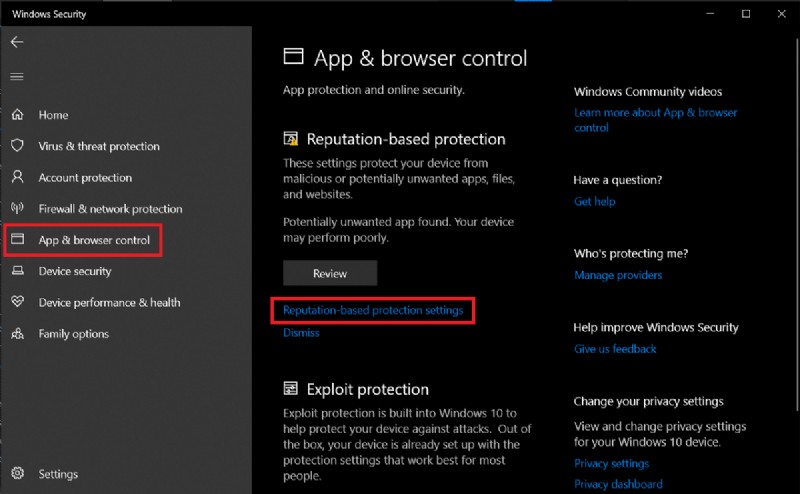The width and height of the screenshot is (800, 494).
Task: Click the Family options people icon
Action: [x=17, y=334]
